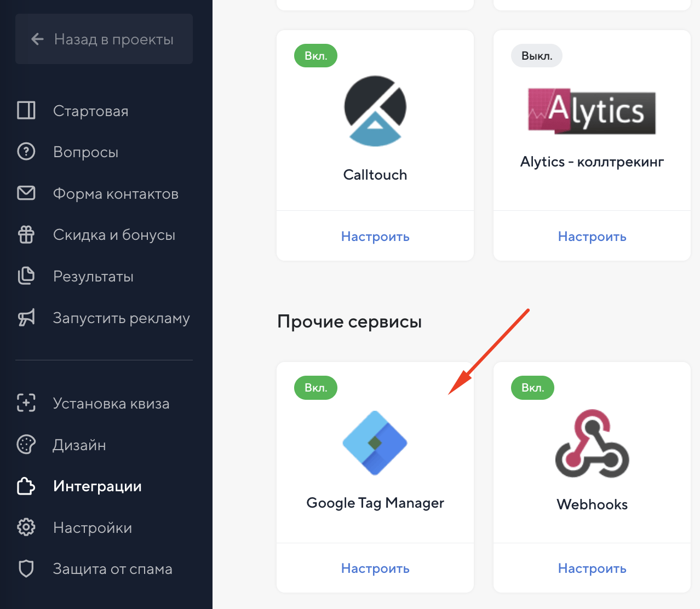Click the Google Tag Manager logo
The width and height of the screenshot is (700, 609).
375,443
